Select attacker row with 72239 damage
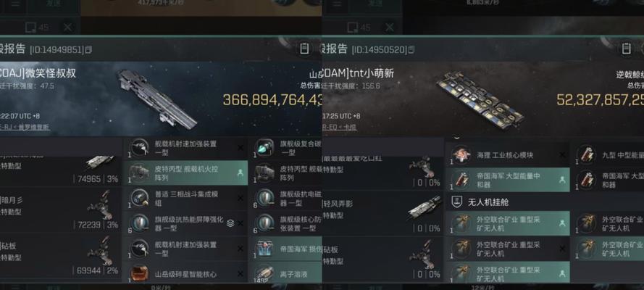644x290 pixels. (x=60, y=210)
